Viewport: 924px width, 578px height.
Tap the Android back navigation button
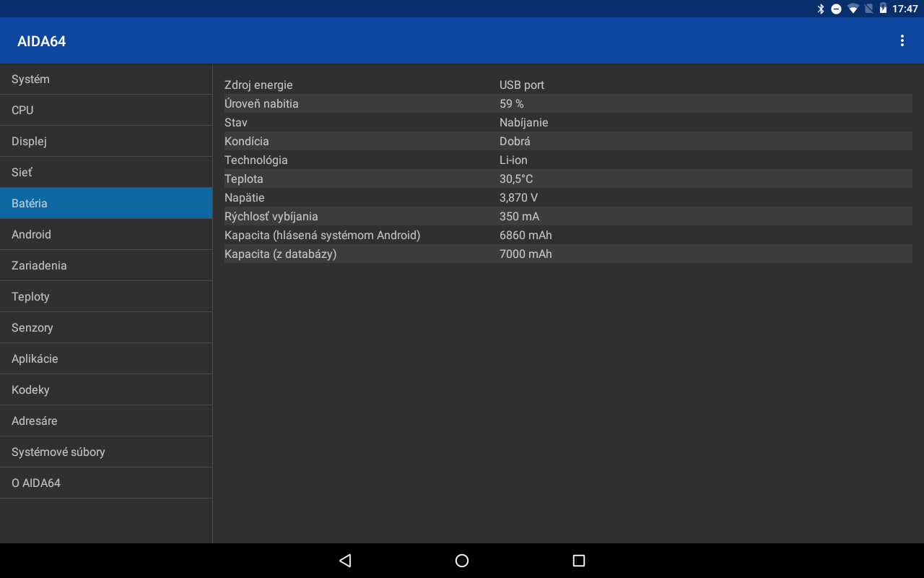(345, 561)
